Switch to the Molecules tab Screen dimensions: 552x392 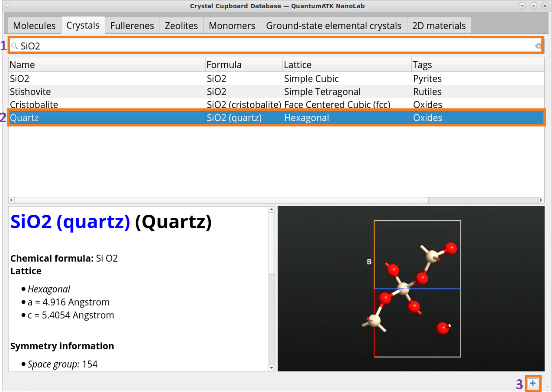(34, 26)
